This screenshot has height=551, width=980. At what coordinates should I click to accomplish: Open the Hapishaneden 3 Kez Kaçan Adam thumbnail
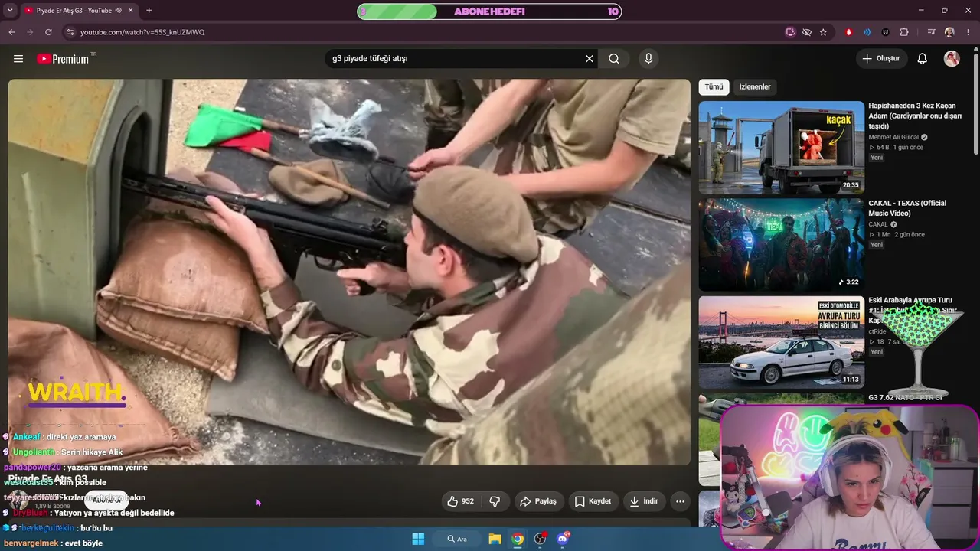pos(781,148)
